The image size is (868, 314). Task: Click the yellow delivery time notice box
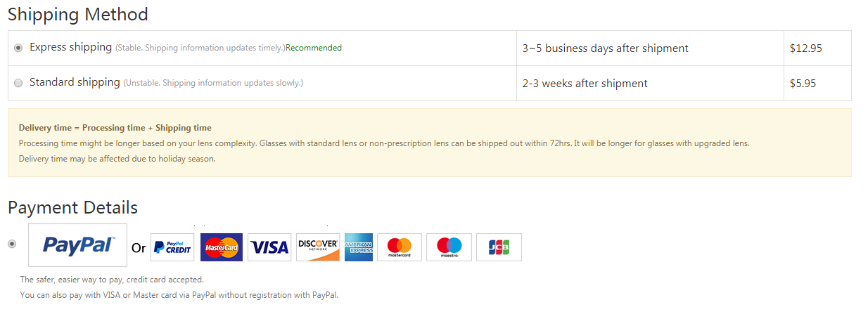click(430, 143)
